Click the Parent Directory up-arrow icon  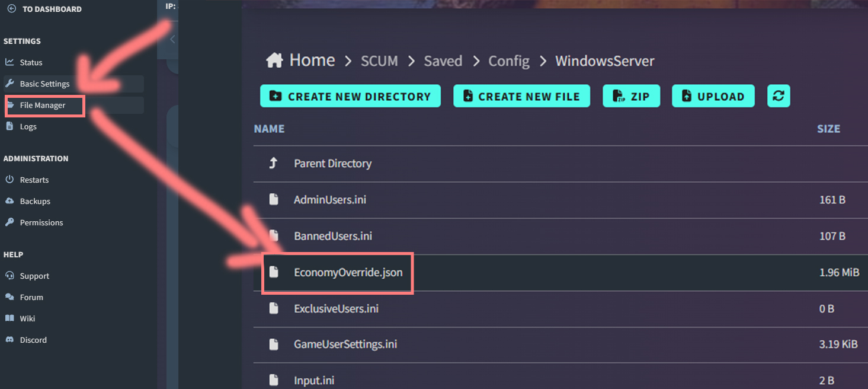pos(273,164)
